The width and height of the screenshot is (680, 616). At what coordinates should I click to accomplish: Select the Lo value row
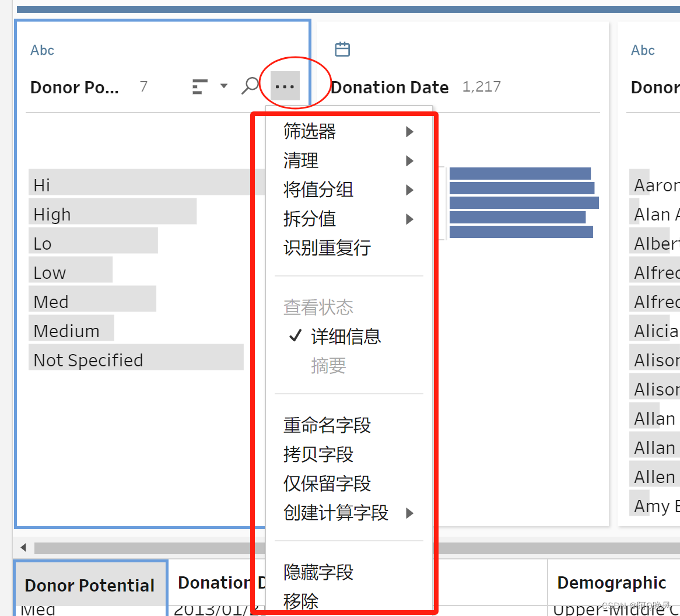tap(93, 240)
